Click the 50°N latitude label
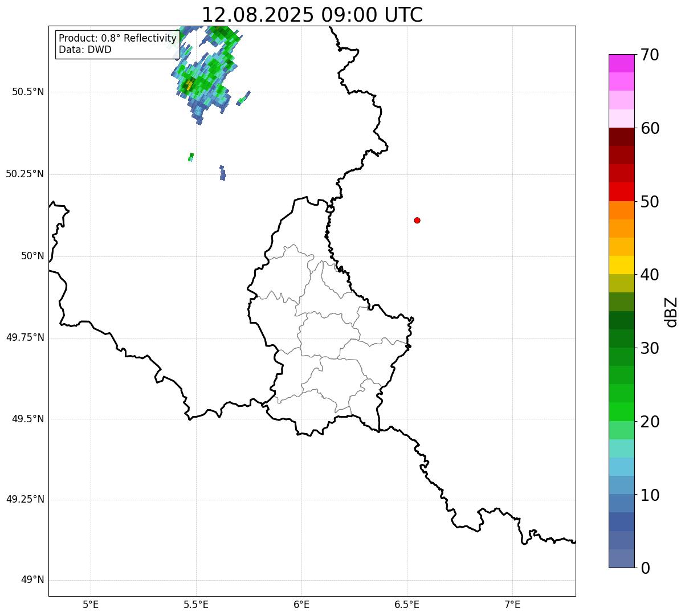The image size is (685, 616). 32,256
